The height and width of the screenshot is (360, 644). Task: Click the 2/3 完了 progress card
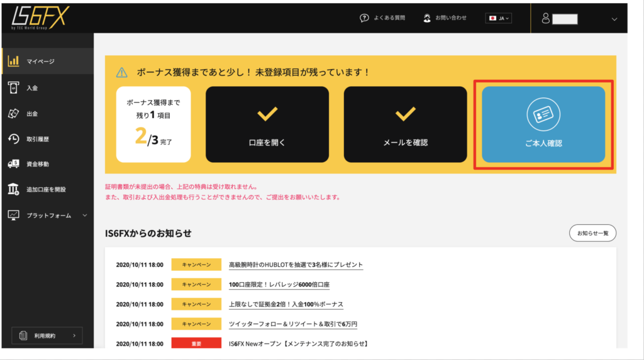(153, 124)
